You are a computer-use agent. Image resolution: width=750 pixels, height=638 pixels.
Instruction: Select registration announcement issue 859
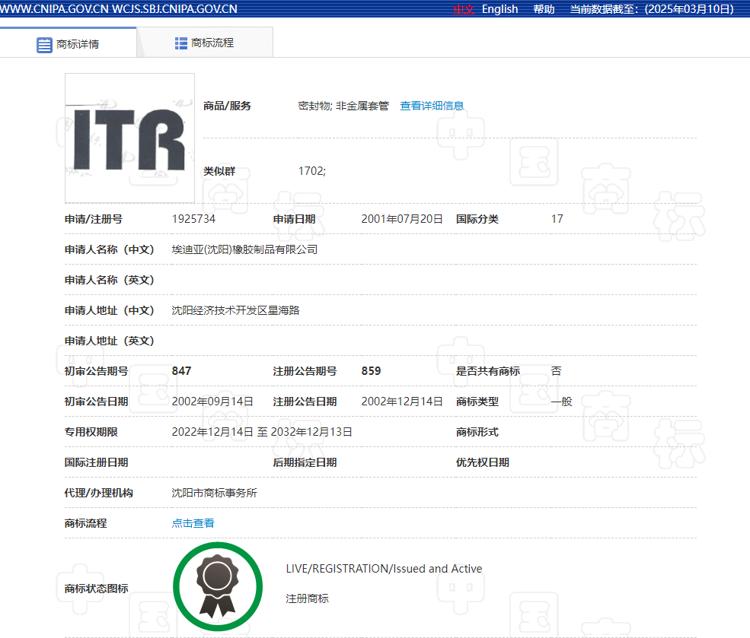pos(371,371)
